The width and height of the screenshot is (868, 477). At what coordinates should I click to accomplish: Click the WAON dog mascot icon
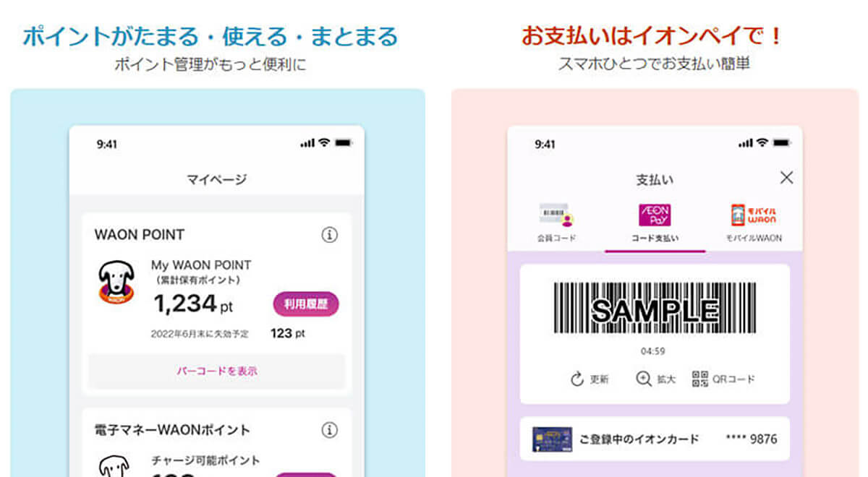pos(116,282)
